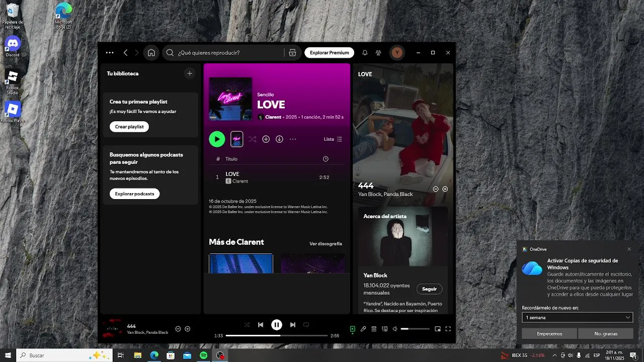Click the minus icon in Now Playing panel
The width and height of the screenshot is (644, 362).
436,189
